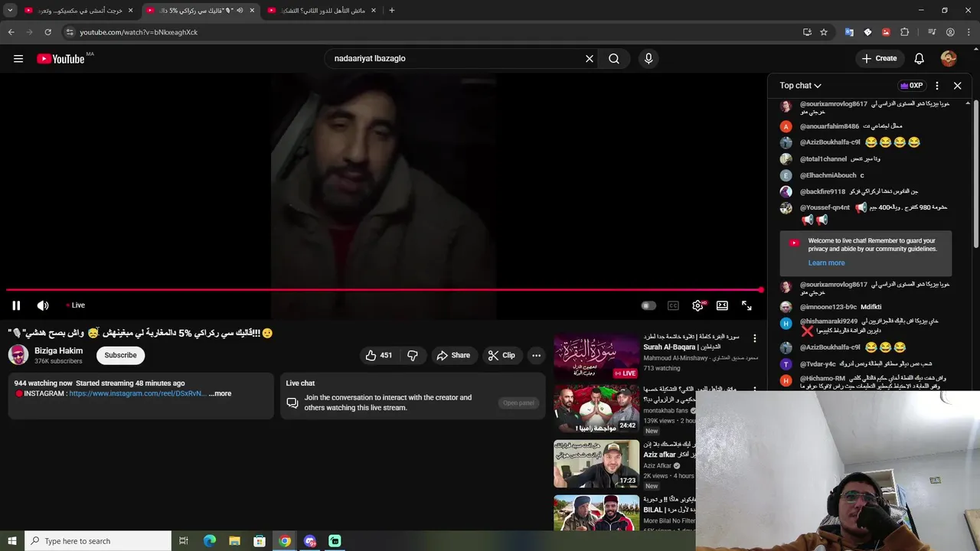
Task: Open the Chrome three-dot menu
Action: coord(969,32)
